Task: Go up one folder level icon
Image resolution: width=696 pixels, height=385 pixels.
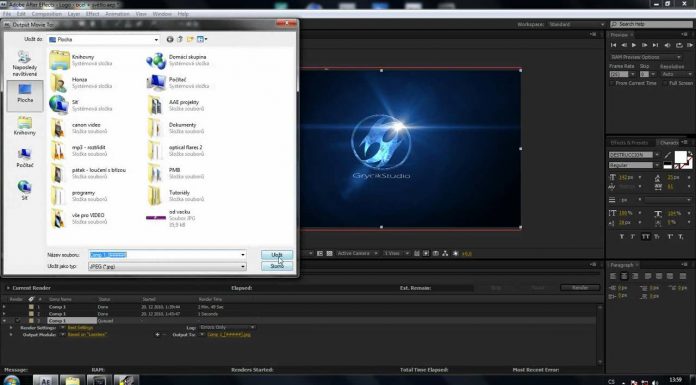Action: pos(180,40)
